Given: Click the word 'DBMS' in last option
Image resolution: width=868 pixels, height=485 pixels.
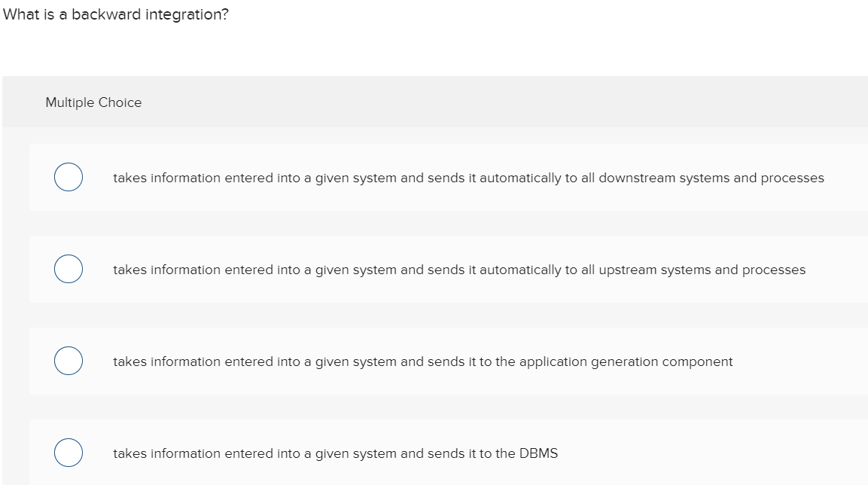Looking at the screenshot, I should 538,453.
